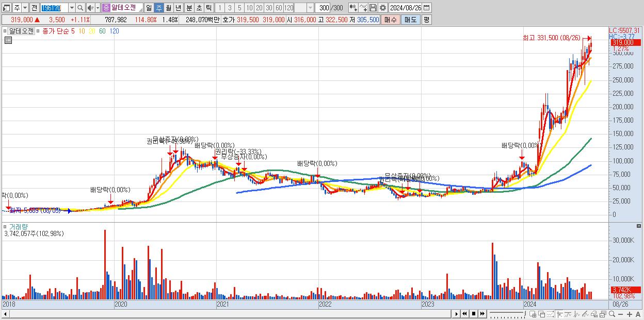Click the chart zoom slider in the bottom toolbar

507,314
